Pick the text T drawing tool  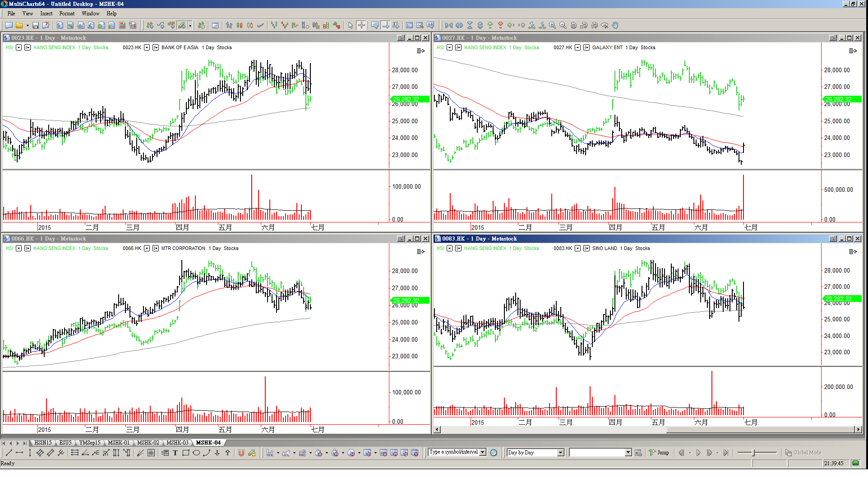coord(175,453)
